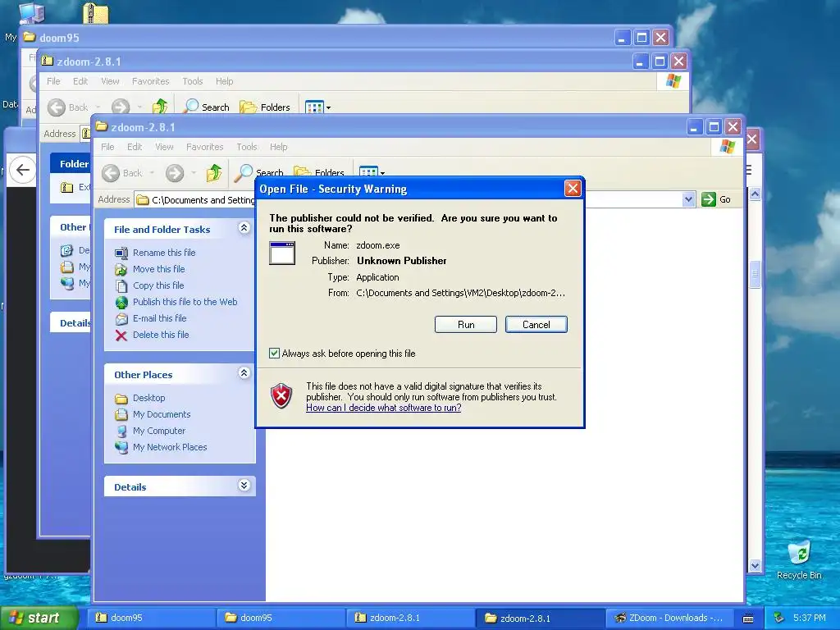840x630 pixels.
Task: Open the Tools menu in front zdoom-2.8.1 window
Action: pyautogui.click(x=247, y=147)
